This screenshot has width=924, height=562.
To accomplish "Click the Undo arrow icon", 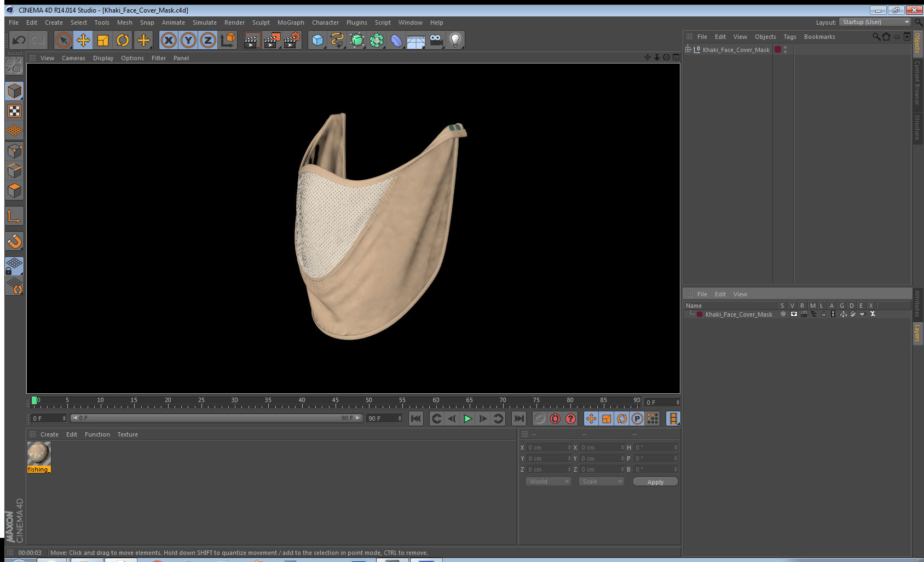I will [x=19, y=40].
